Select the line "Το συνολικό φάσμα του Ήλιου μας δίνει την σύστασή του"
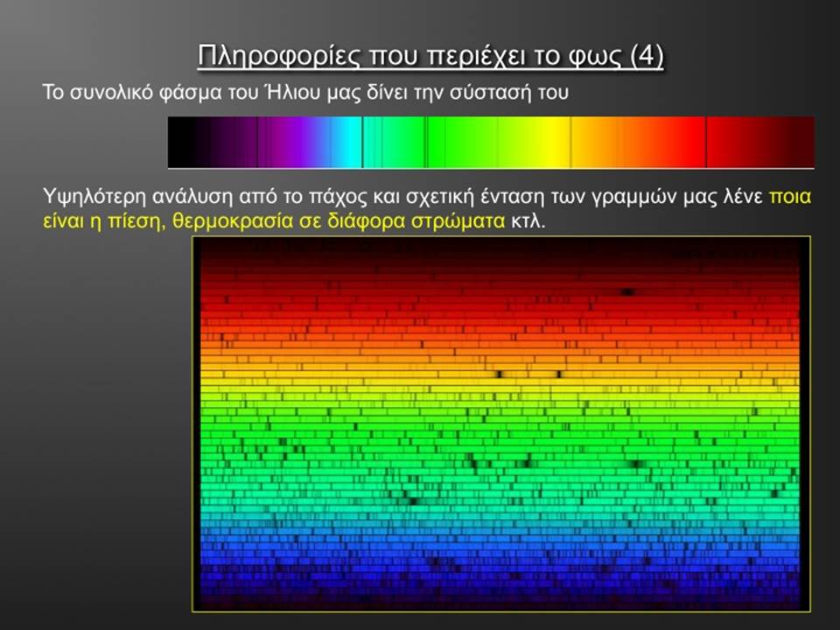The height and width of the screenshot is (630, 840). [305, 93]
